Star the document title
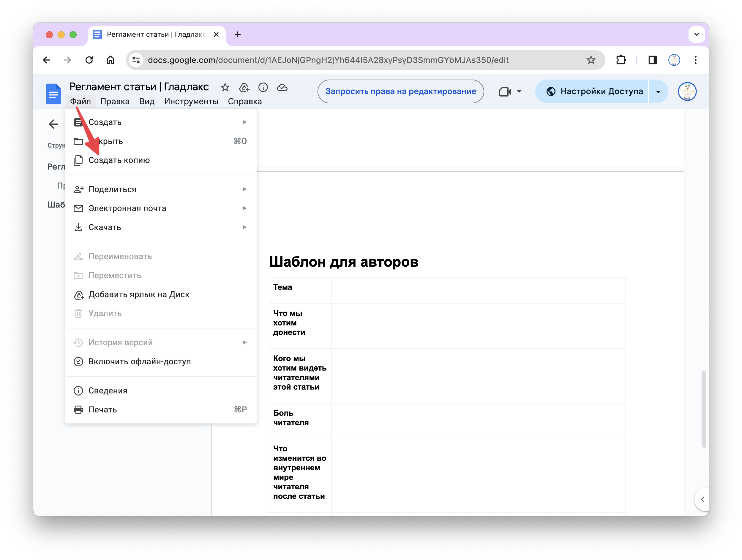This screenshot has height=560, width=742. [225, 88]
